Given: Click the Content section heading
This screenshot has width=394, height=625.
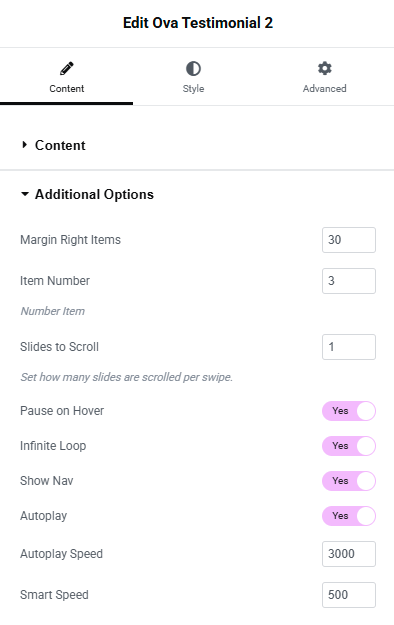Looking at the screenshot, I should [x=60, y=145].
